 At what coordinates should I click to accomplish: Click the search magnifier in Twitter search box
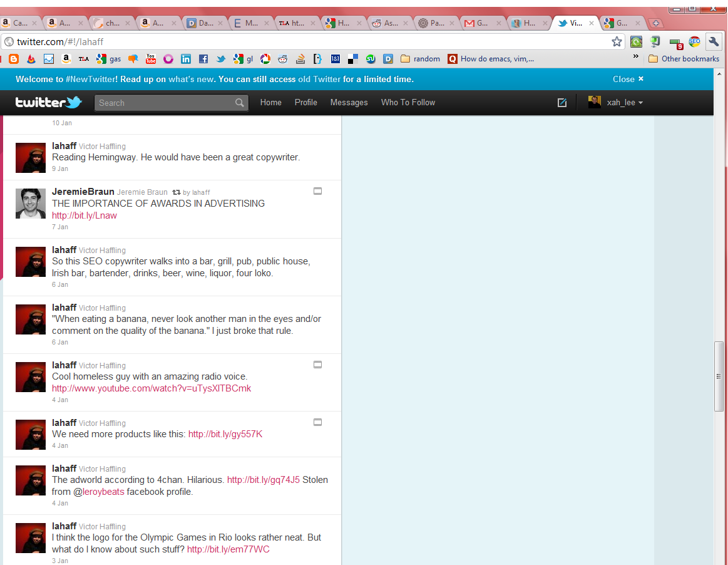pos(240,103)
